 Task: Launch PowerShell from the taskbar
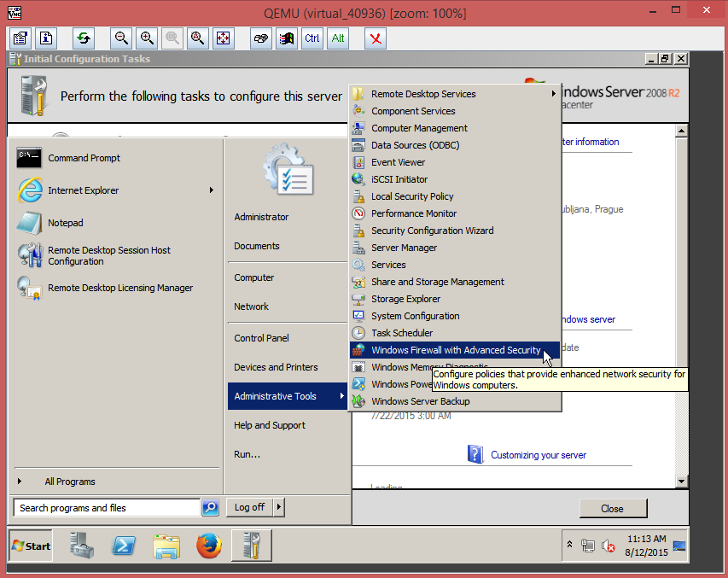point(124,546)
